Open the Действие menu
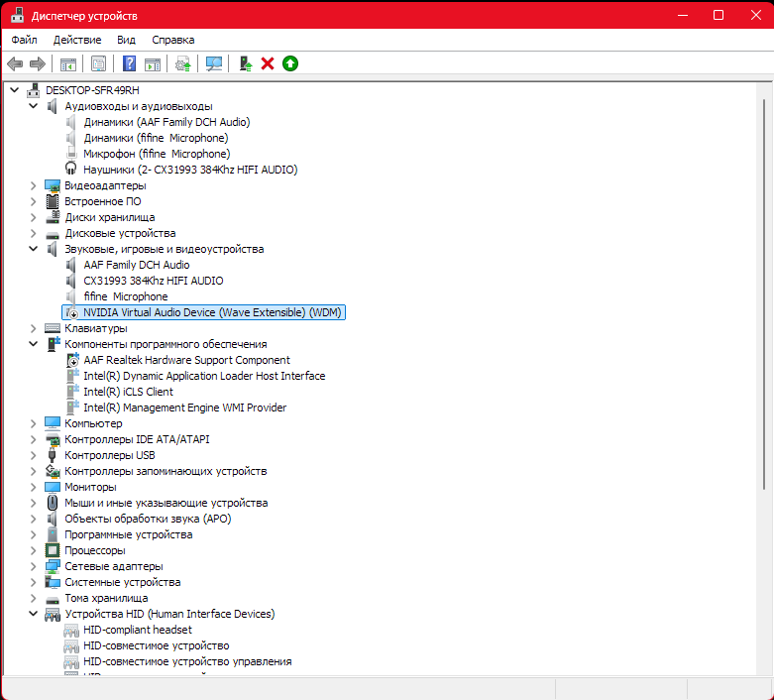Screen dimensions: 774x700 [77, 40]
